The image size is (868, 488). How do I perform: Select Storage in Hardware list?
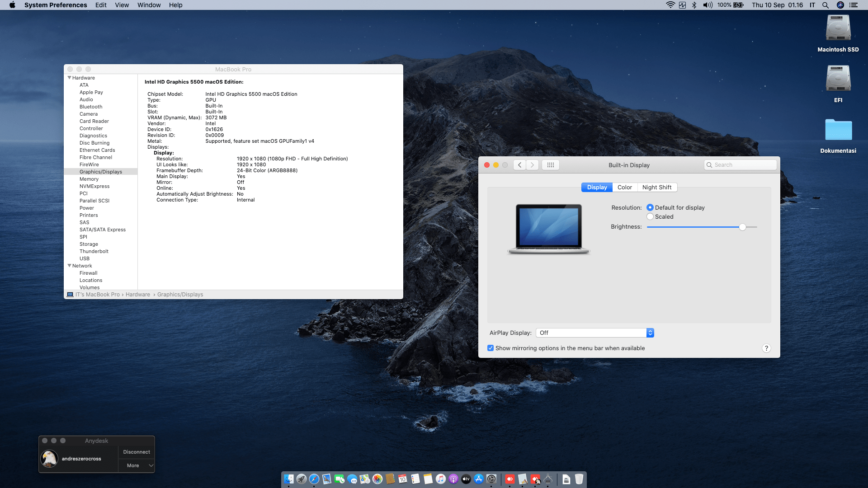pyautogui.click(x=89, y=244)
